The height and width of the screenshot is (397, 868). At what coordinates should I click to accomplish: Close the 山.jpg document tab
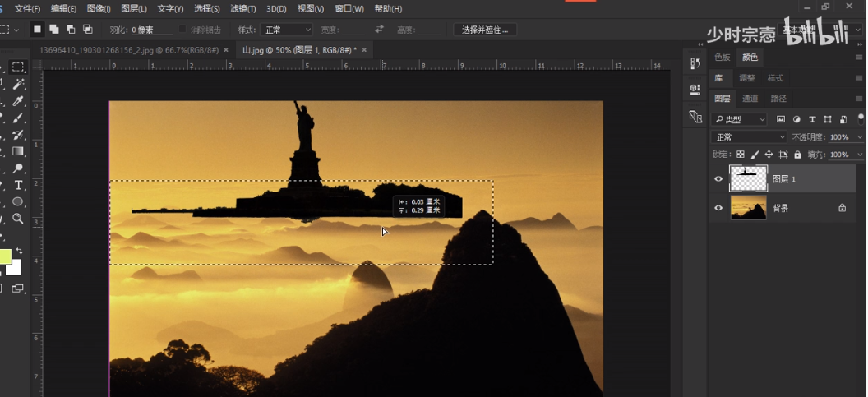point(363,50)
